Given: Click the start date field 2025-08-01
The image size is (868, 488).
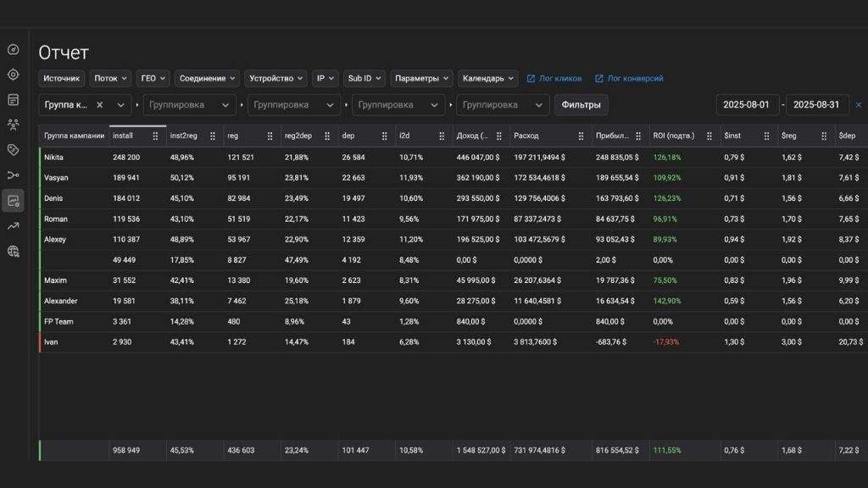Looking at the screenshot, I should 747,105.
